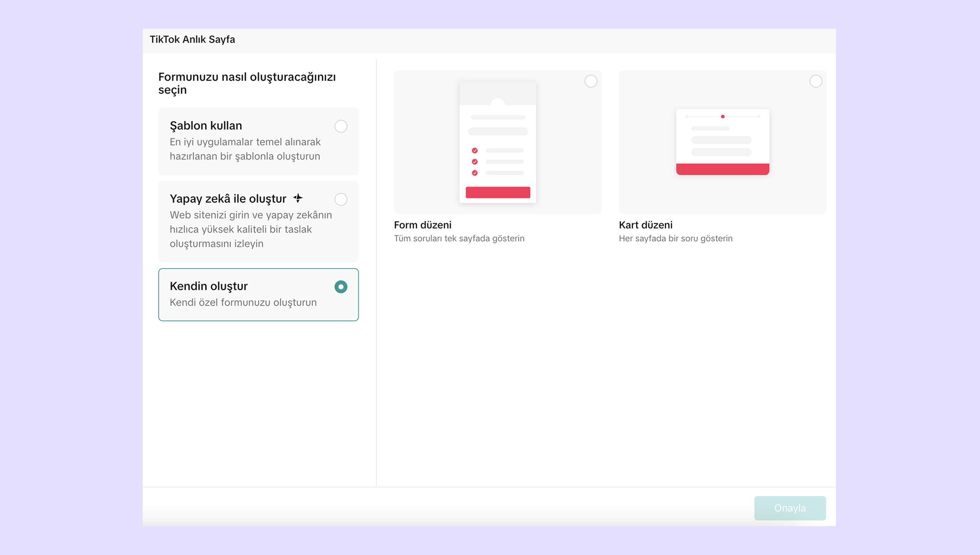Screen dimensions: 980x555
Task: Choose the Form düzeni radio button
Action: pyautogui.click(x=591, y=81)
